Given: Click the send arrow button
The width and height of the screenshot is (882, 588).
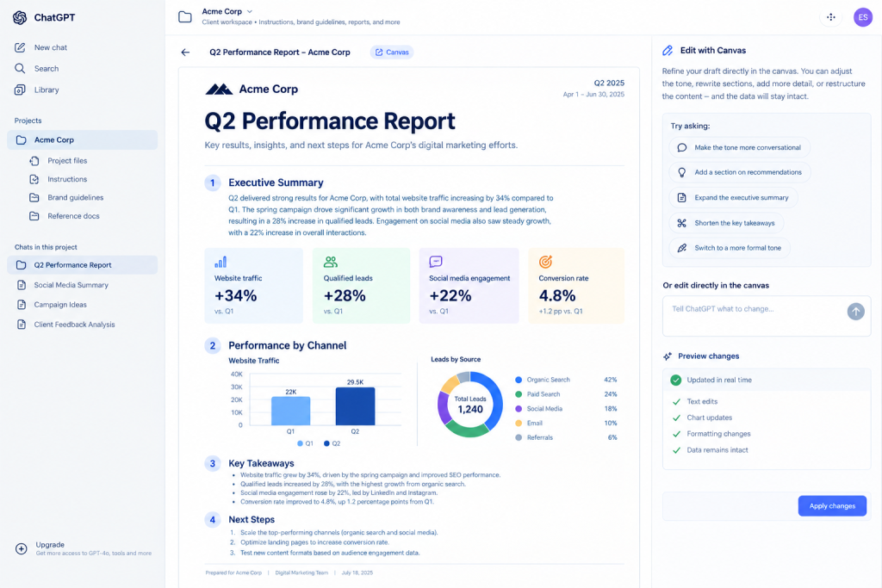Looking at the screenshot, I should [855, 312].
